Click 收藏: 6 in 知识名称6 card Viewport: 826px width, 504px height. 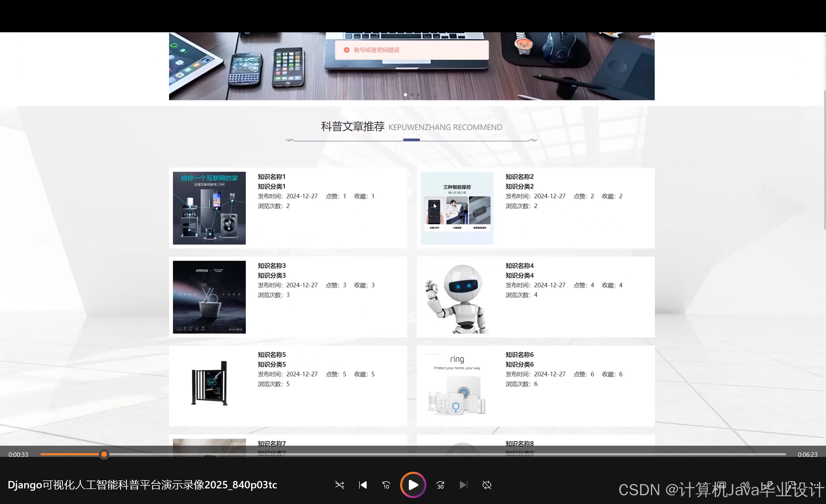tap(612, 374)
